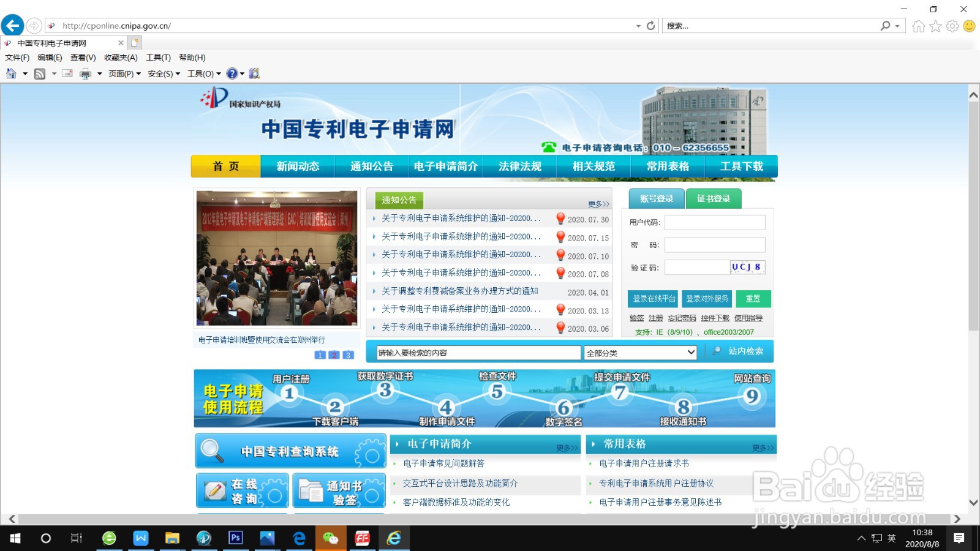
Task: Select slide 1 of the news carousel
Action: tap(320, 355)
